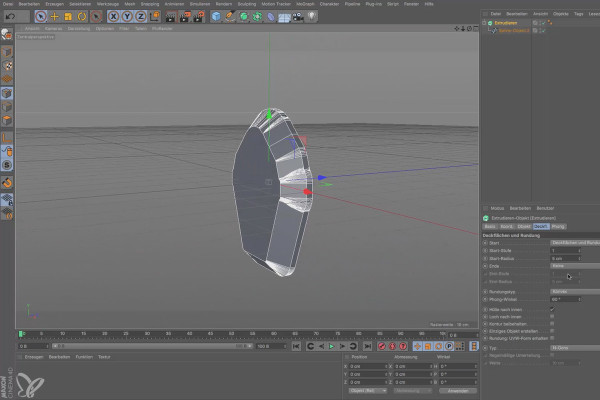Click the Undo arrow icon
Image resolution: width=600 pixels, height=400 pixels.
11,16
